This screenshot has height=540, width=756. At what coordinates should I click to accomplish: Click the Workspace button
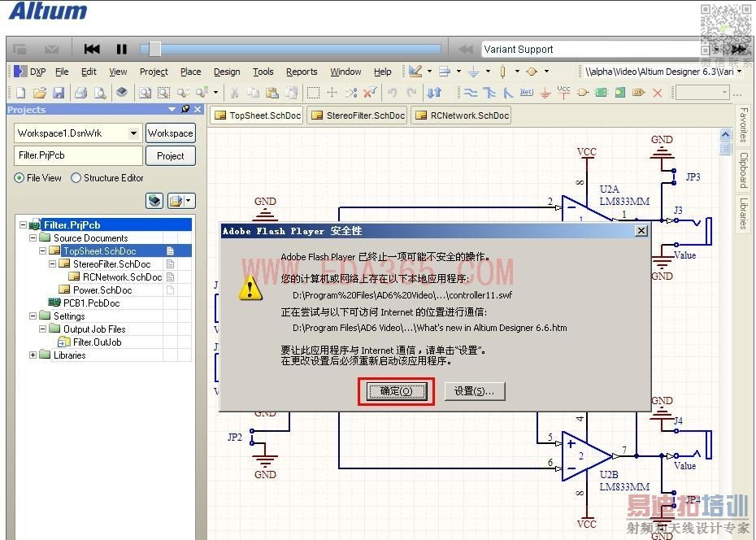[170, 133]
